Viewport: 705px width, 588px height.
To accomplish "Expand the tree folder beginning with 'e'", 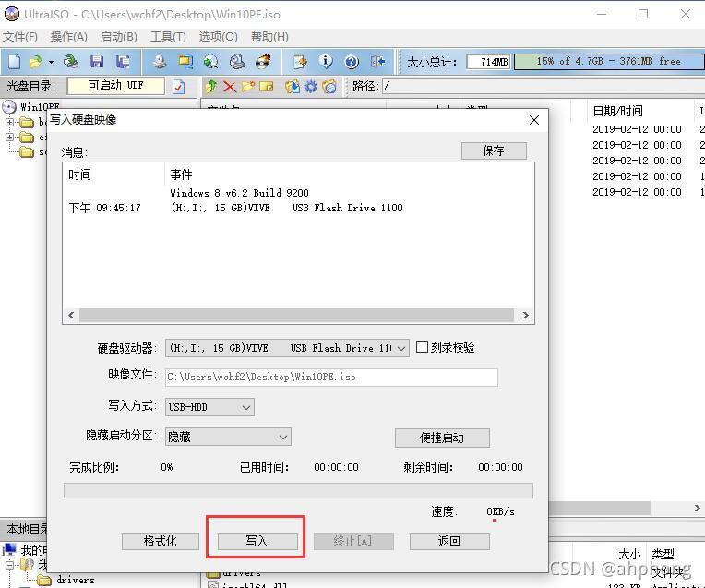I will (9, 137).
